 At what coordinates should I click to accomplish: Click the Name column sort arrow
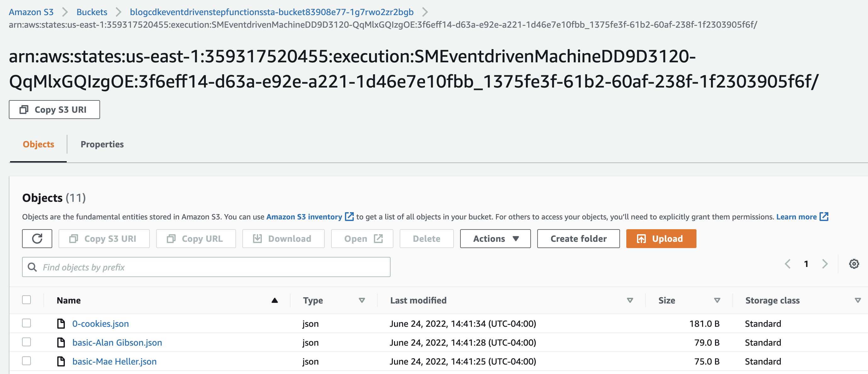[x=275, y=300]
